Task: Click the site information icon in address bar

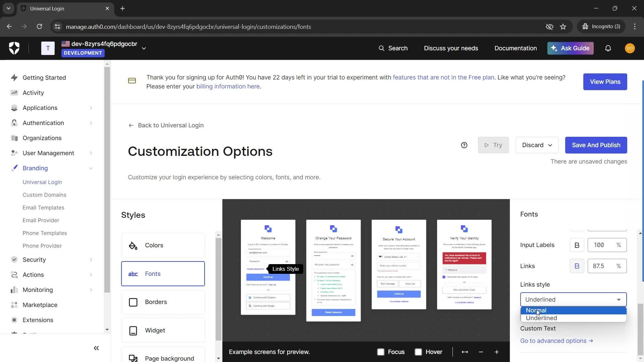Action: tap(57, 26)
